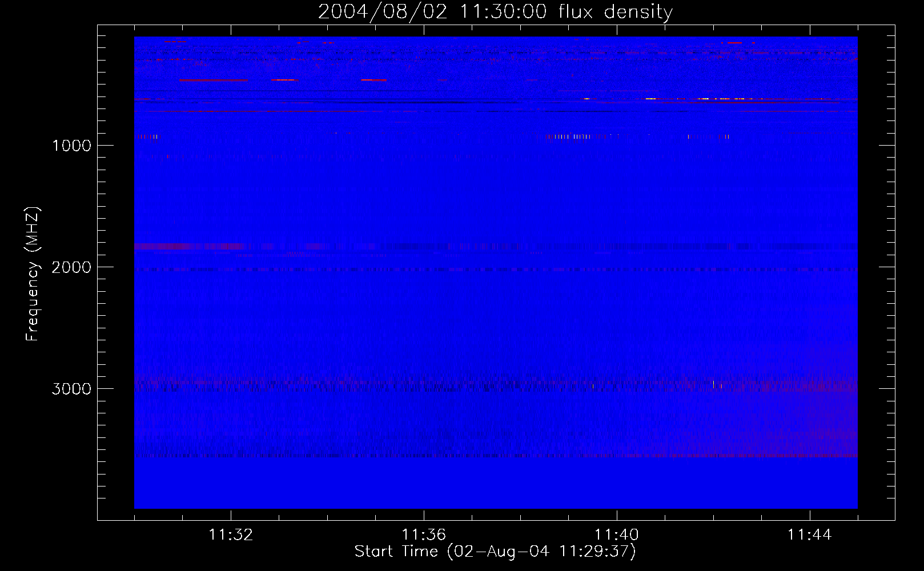
Task: Click the "11:44" time tick label
Action: 810,535
